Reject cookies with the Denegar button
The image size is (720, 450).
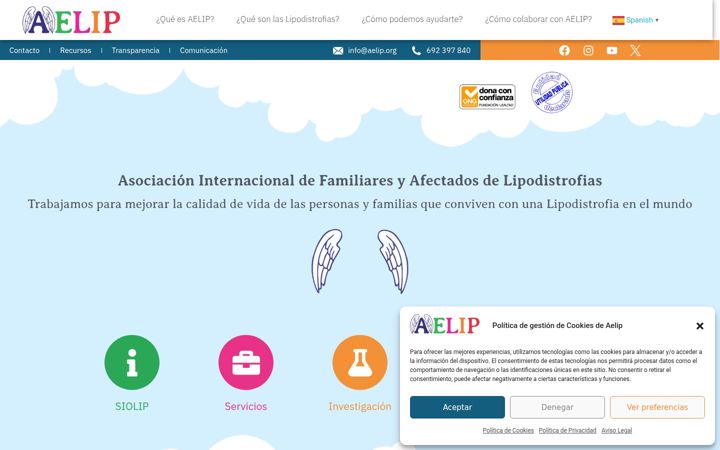[x=557, y=407]
